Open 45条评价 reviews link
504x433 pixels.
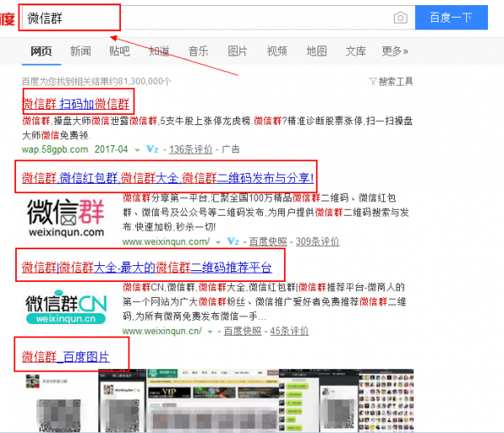[x=289, y=331]
